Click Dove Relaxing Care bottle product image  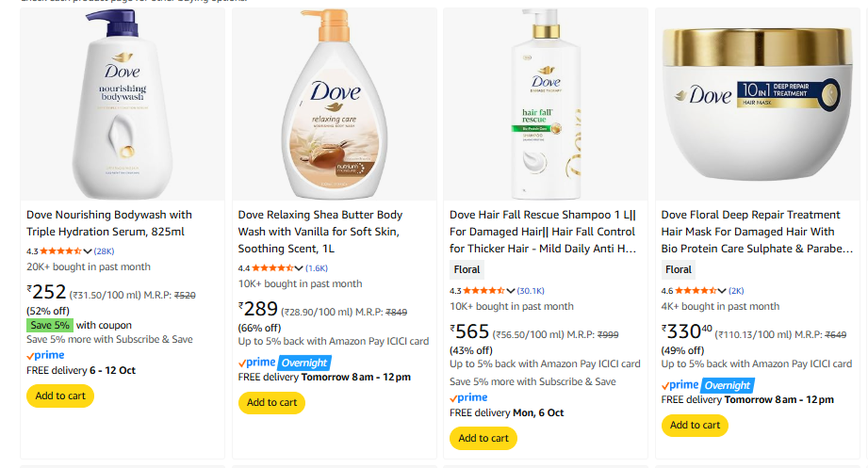[x=335, y=104]
